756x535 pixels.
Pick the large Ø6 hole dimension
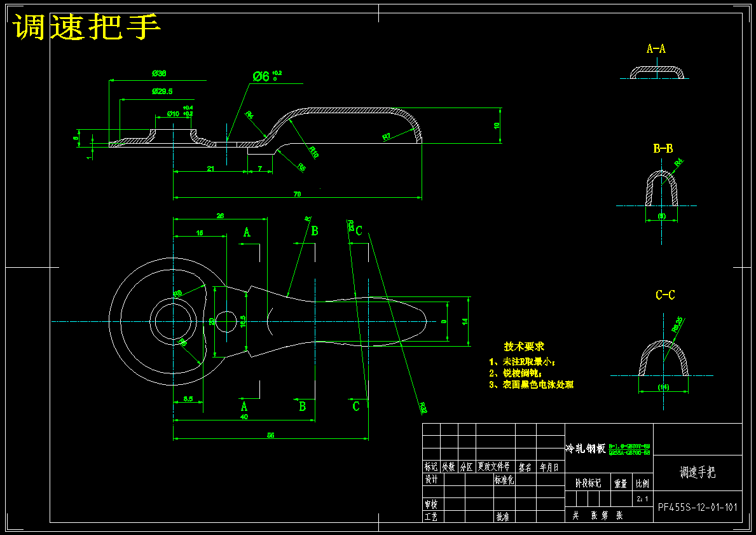coord(261,76)
